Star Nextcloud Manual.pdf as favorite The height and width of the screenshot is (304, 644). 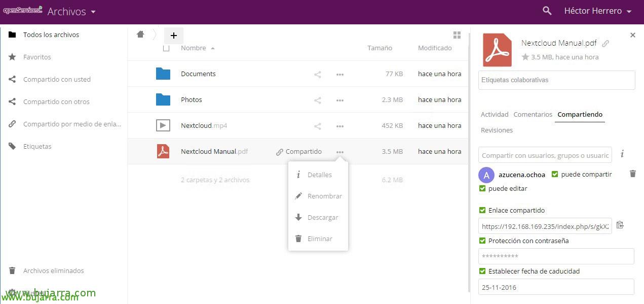[x=525, y=57]
